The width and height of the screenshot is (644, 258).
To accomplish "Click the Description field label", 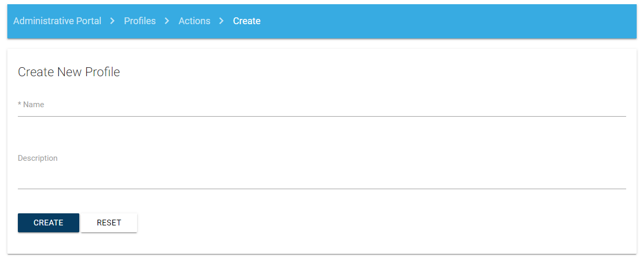I will coord(37,158).
